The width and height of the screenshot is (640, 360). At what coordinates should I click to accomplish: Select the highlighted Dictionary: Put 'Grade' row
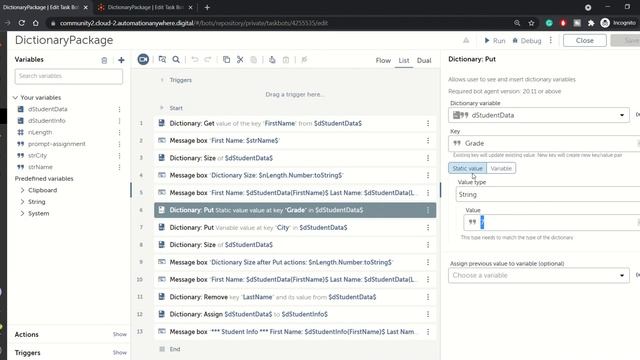pos(295,210)
